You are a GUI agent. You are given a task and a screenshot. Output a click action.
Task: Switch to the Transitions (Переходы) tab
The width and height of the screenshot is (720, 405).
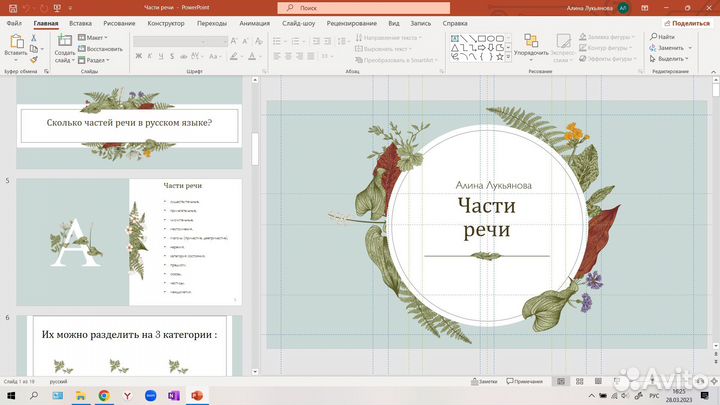[x=212, y=23]
